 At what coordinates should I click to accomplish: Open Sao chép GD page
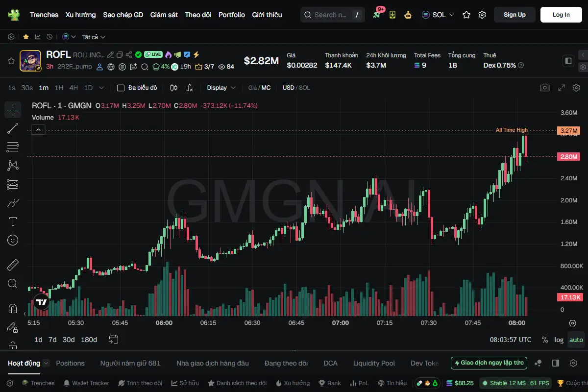(123, 15)
